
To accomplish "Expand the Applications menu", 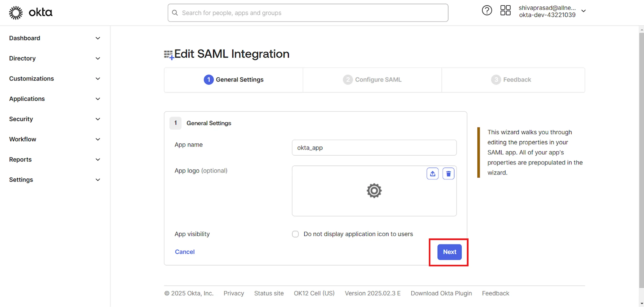I will click(55, 99).
